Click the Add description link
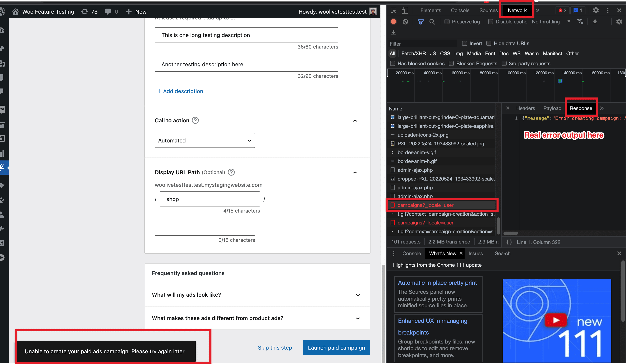Screen dimensions: 626x364 point(180,91)
